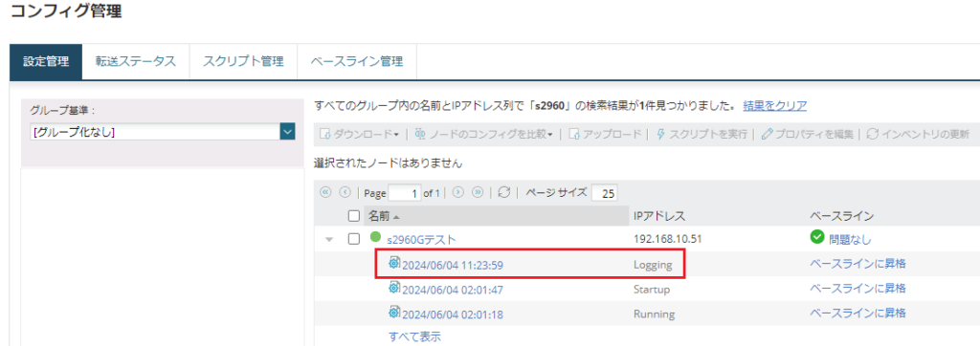The height and width of the screenshot is (346, 980).
Task: Open the ベースライン管理 tab
Action: click(357, 62)
